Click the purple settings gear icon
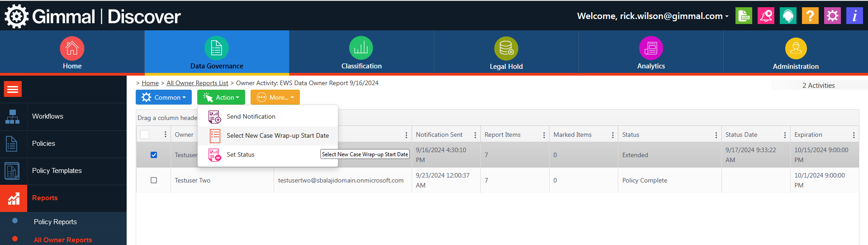The image size is (868, 245). coord(832,16)
